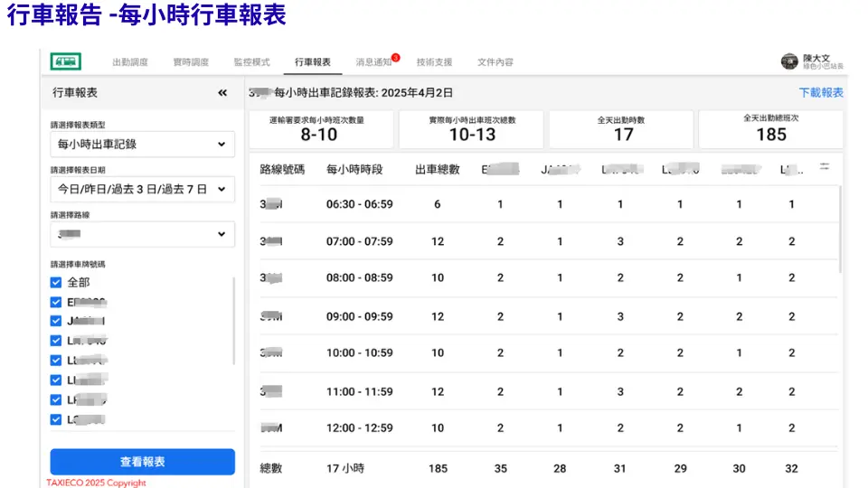The width and height of the screenshot is (868, 488).
Task: Open the 文件內容 tab
Action: [x=495, y=62]
